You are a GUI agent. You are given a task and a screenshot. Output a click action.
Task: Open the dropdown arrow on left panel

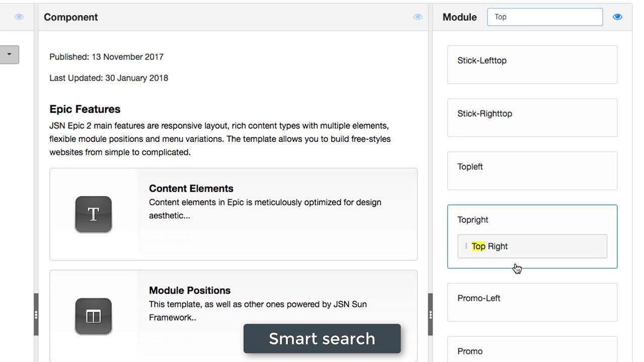[9, 55]
